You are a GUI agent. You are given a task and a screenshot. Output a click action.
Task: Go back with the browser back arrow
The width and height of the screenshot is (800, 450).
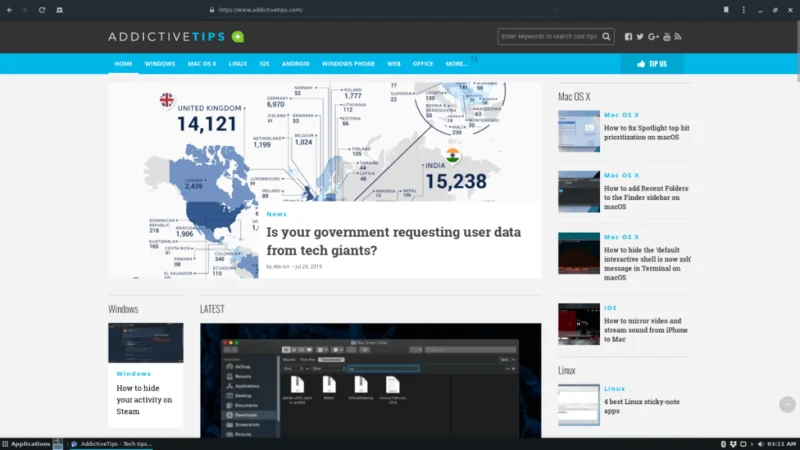10,10
